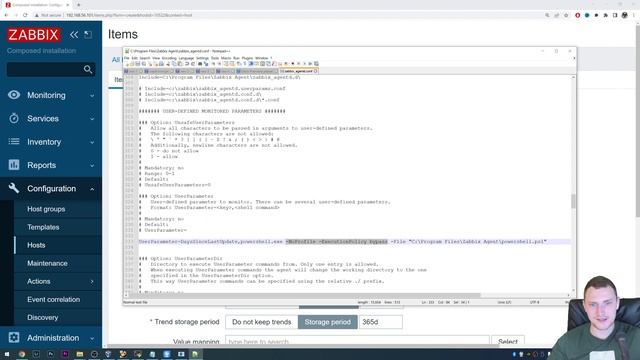Expand the Monitoring menu chevron
The height and width of the screenshot is (360, 640).
tap(92, 96)
